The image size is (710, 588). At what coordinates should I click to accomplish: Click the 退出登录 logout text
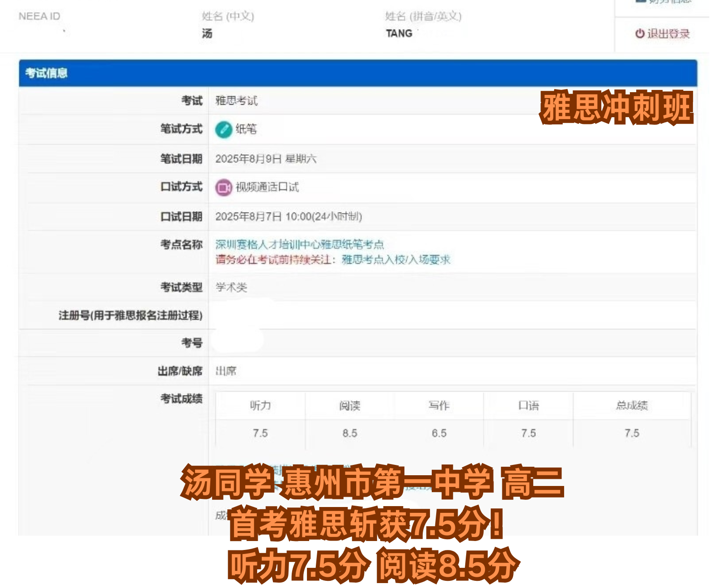click(668, 34)
